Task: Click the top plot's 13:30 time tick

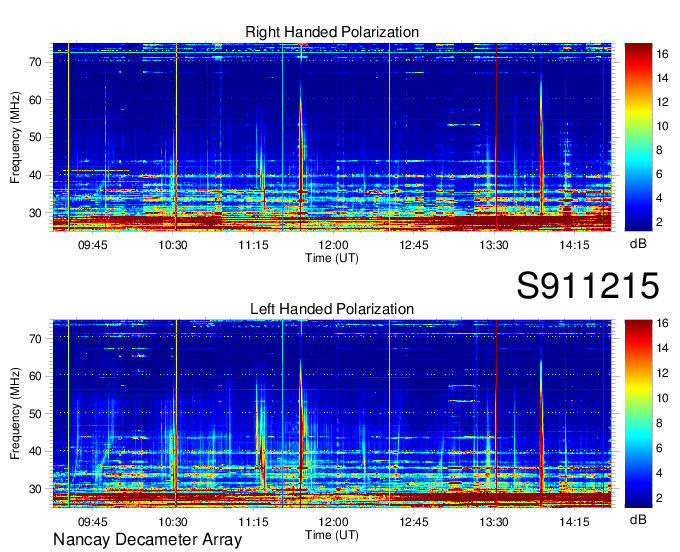Action: click(494, 245)
